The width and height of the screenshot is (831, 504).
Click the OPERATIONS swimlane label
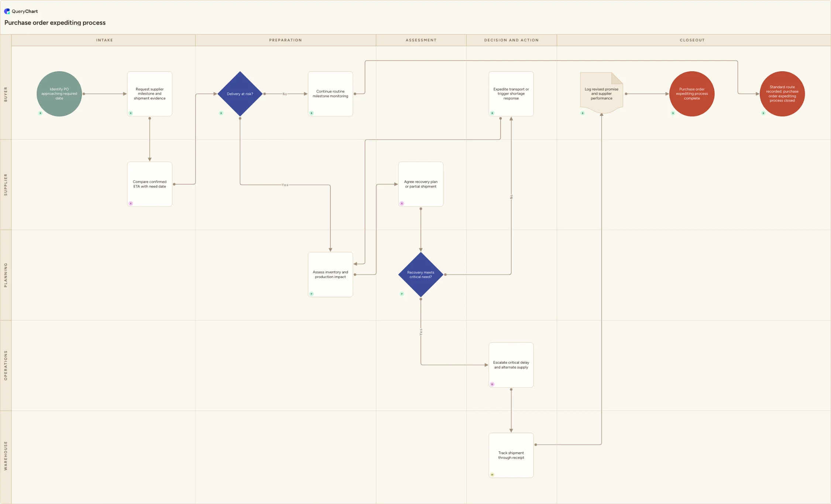(6, 365)
